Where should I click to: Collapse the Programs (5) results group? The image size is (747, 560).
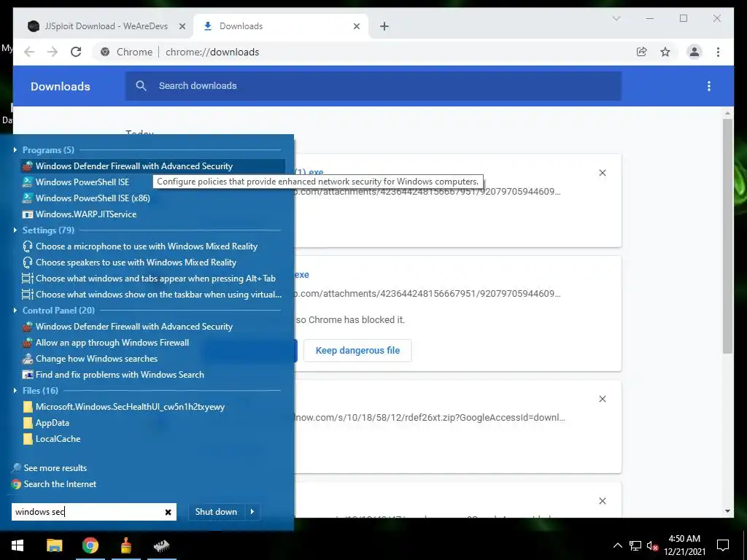pyautogui.click(x=15, y=150)
